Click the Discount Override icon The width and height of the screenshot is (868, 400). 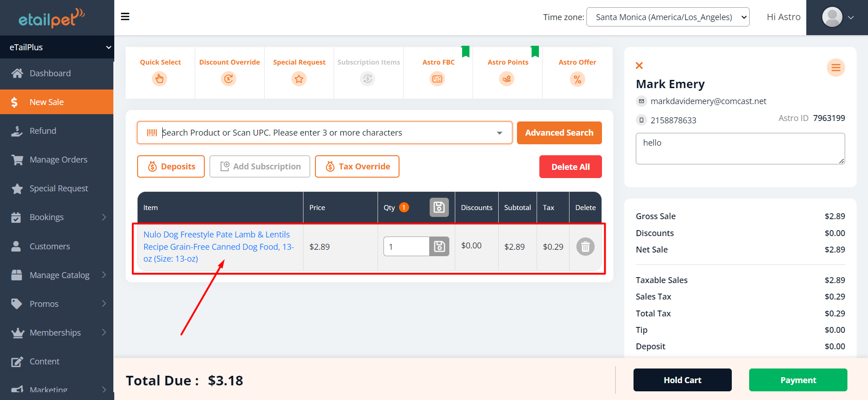[229, 79]
